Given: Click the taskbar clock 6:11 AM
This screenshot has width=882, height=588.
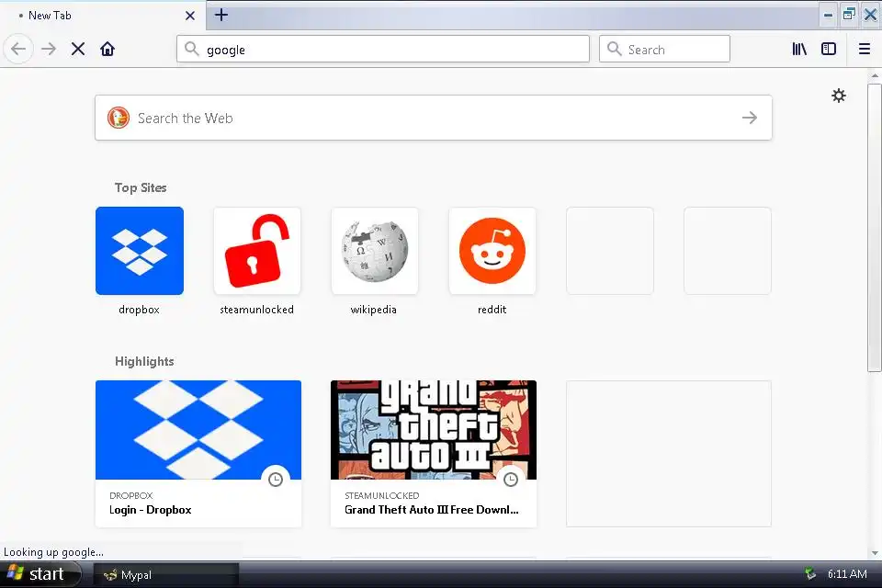Looking at the screenshot, I should point(847,574).
